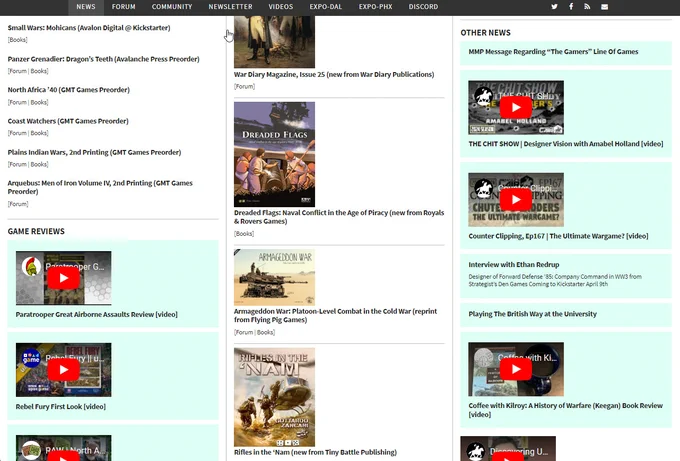Open MMP Message Regarding The Gamers link
Image resolution: width=680 pixels, height=461 pixels.
(x=553, y=52)
